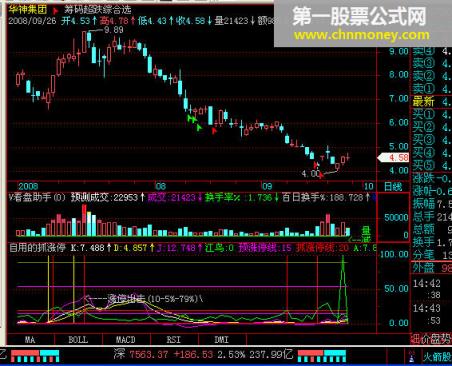Click the 2008 label on time axis
This screenshot has height=366, width=452.
point(28,186)
